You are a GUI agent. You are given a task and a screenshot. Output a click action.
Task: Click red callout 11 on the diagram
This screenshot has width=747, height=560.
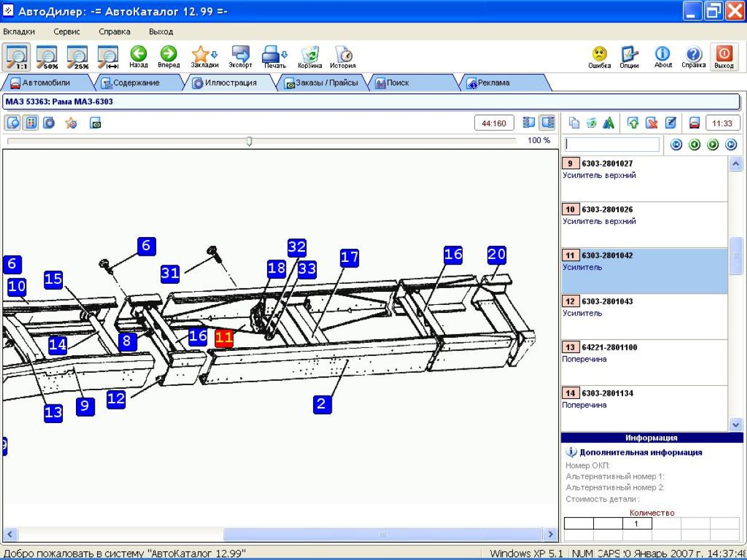point(224,338)
